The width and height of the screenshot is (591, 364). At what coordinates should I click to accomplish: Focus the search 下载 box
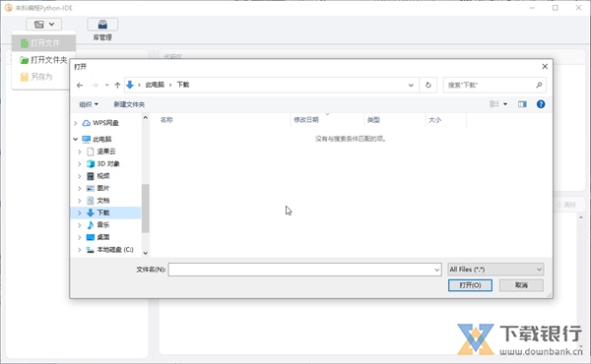[x=490, y=85]
